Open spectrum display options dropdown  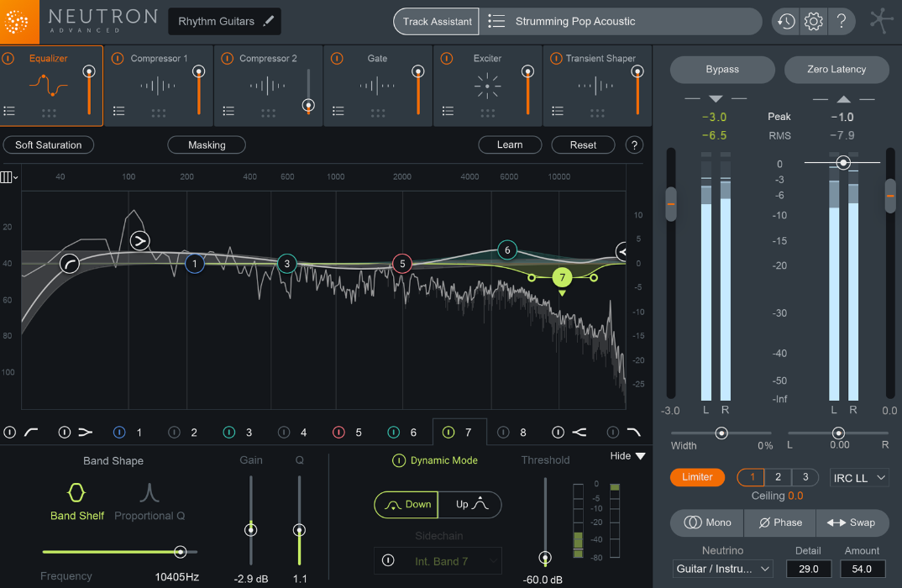pos(8,177)
